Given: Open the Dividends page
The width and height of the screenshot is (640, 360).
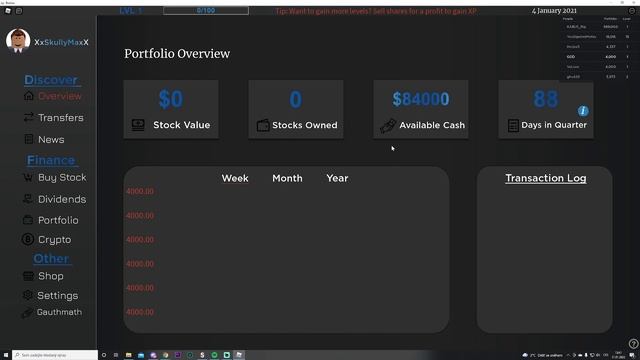Looking at the screenshot, I should click(62, 199).
